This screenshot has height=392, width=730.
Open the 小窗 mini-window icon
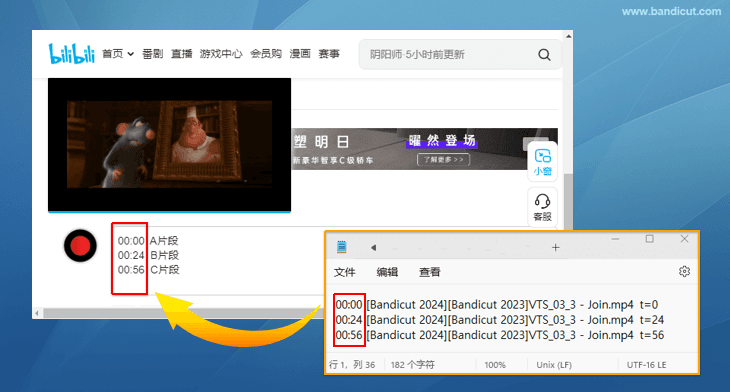coord(542,162)
